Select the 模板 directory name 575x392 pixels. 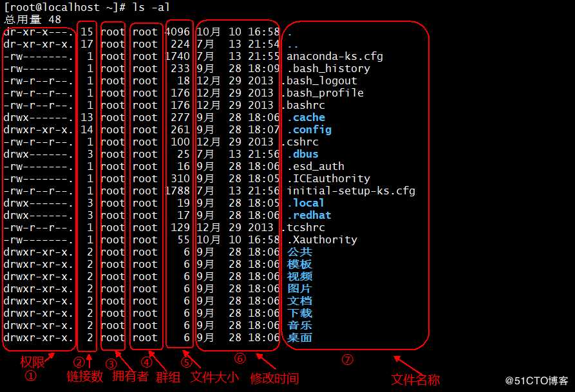299,264
